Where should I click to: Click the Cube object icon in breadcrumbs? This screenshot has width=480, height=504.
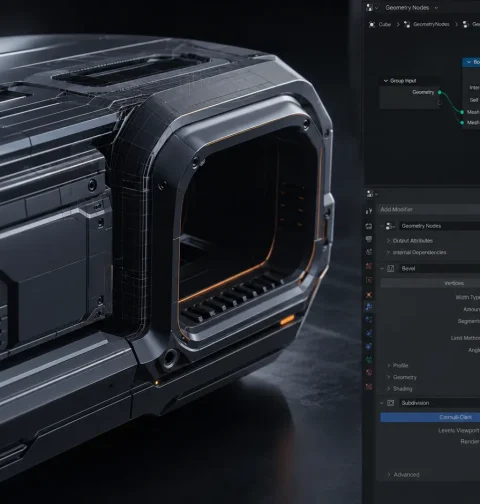point(372,24)
